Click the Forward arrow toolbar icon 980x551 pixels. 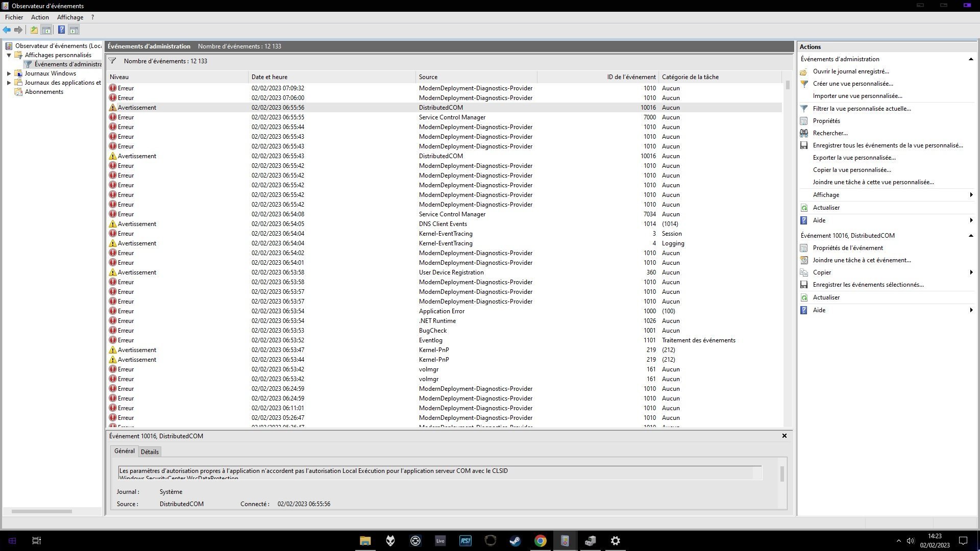click(x=18, y=30)
